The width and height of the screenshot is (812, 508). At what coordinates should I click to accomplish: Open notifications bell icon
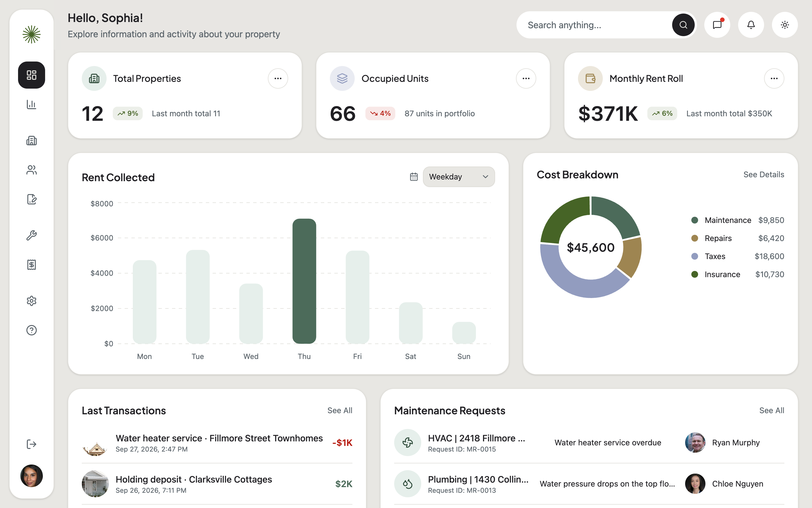click(x=751, y=25)
